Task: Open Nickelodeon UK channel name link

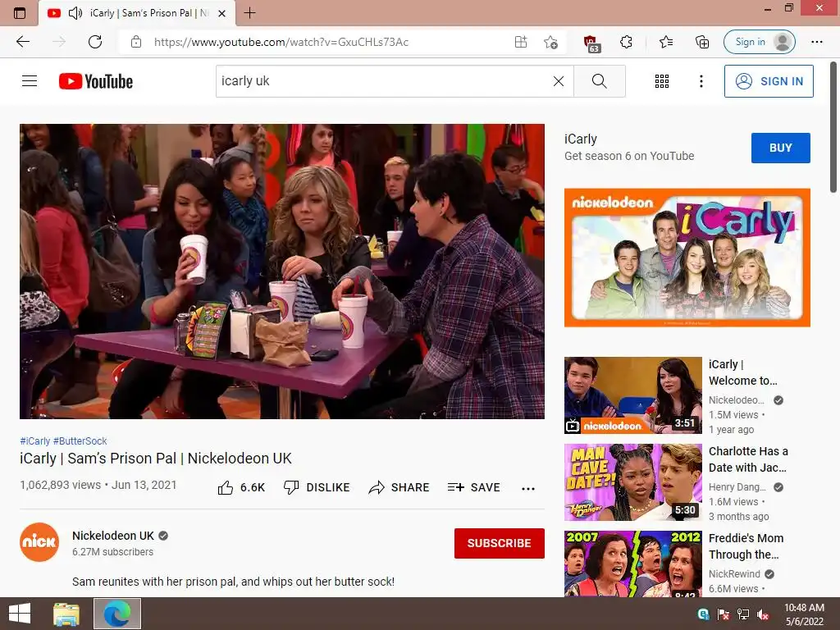Action: tap(113, 536)
